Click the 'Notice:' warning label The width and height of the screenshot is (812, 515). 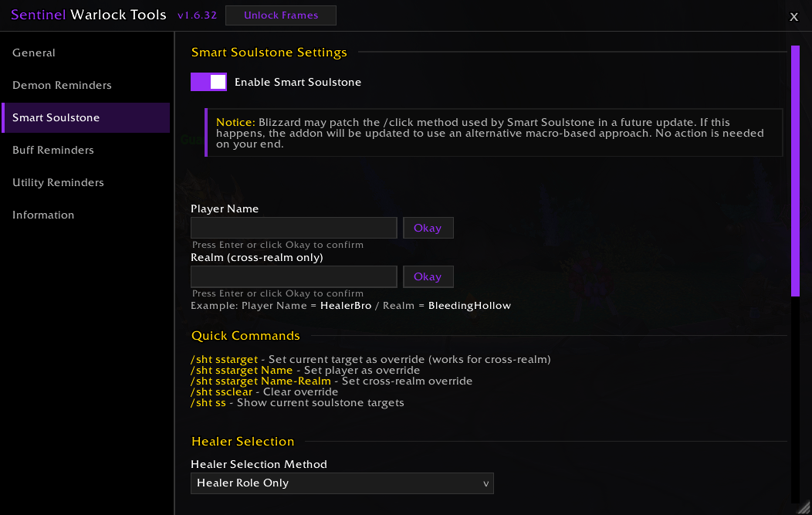click(x=235, y=122)
